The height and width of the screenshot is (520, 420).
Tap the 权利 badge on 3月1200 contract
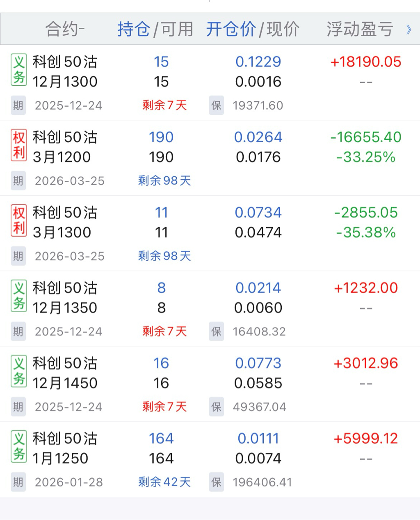tap(19, 145)
